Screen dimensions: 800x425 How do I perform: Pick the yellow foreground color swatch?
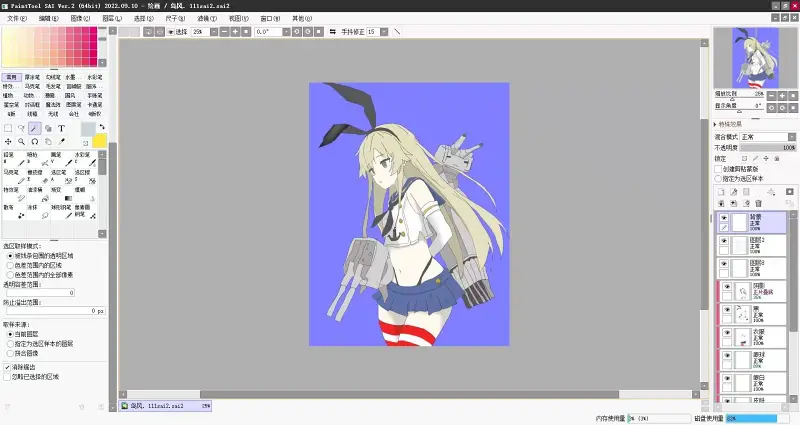point(99,141)
